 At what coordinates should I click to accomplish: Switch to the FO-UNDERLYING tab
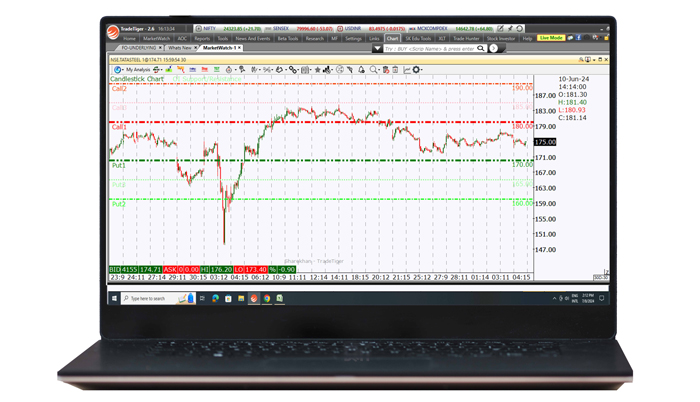(138, 48)
